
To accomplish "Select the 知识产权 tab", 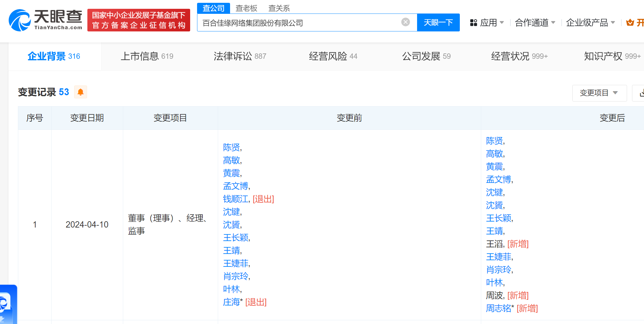I will pos(612,56).
